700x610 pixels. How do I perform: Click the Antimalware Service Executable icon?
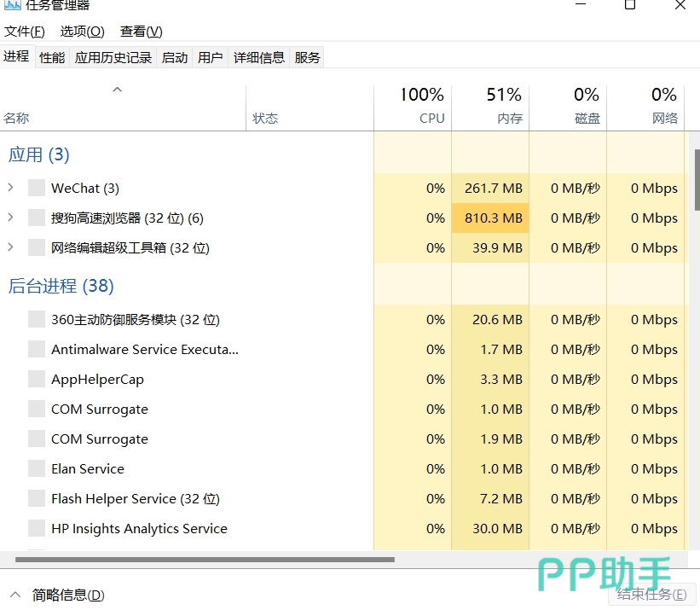(x=36, y=349)
